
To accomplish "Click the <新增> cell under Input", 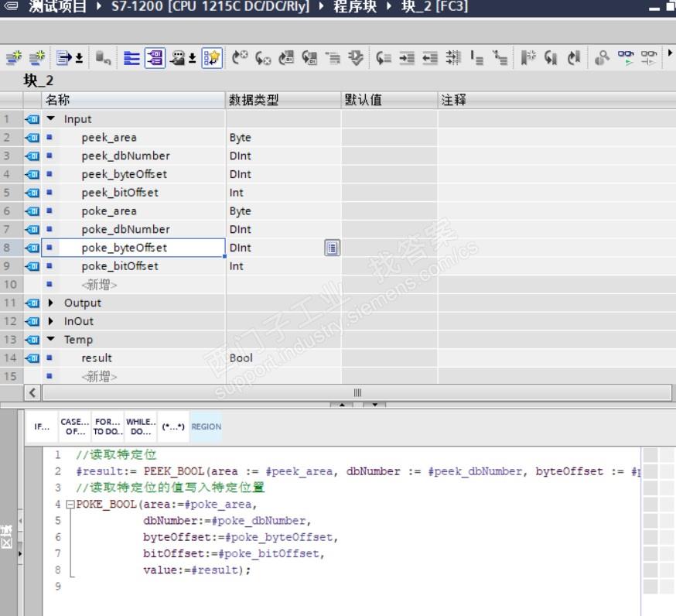I will [99, 285].
